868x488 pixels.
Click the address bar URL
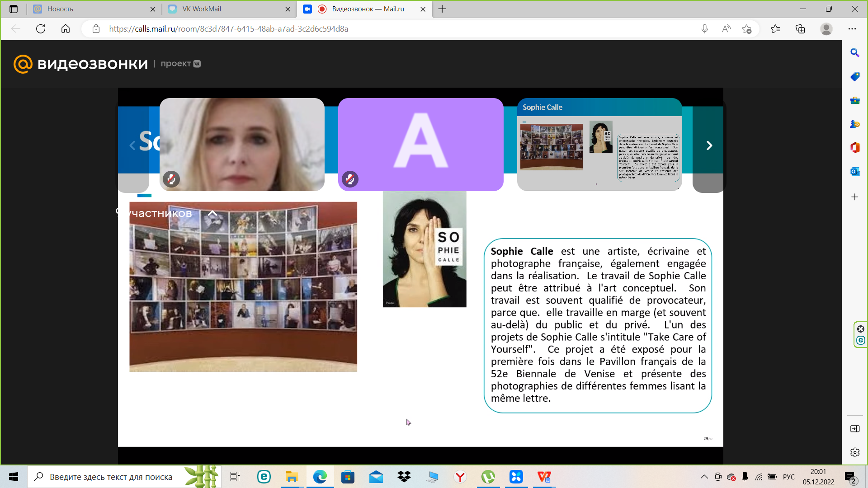(x=229, y=29)
